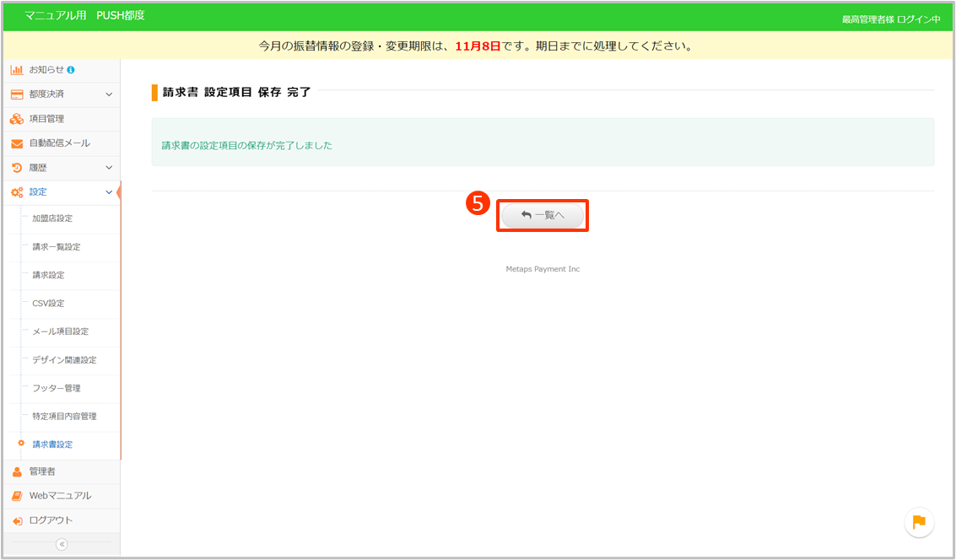Click the Webマニュアル book icon
The image size is (956, 560).
17,496
